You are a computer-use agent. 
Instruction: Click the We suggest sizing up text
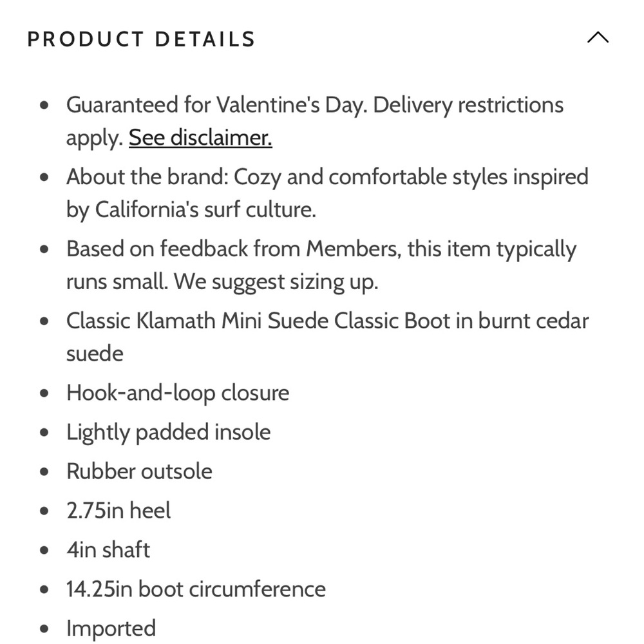point(276,282)
